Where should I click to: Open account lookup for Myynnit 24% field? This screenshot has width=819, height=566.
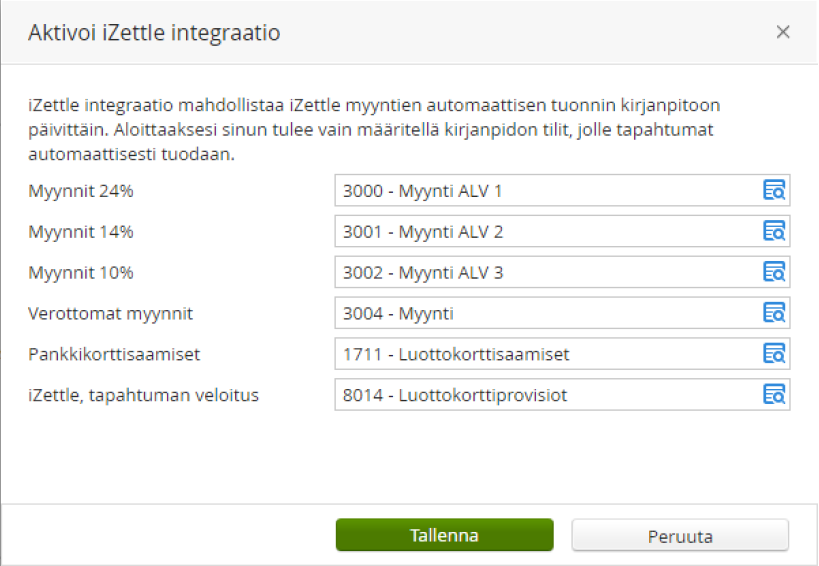(x=774, y=191)
